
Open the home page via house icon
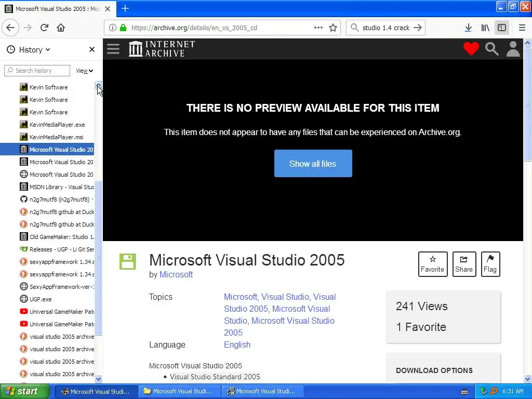tap(61, 28)
